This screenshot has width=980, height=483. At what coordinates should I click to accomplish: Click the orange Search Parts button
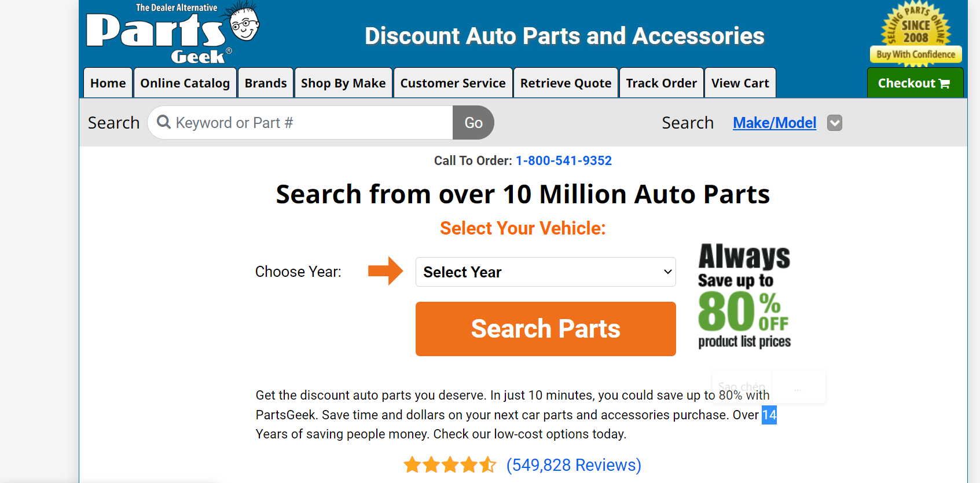[x=545, y=329]
